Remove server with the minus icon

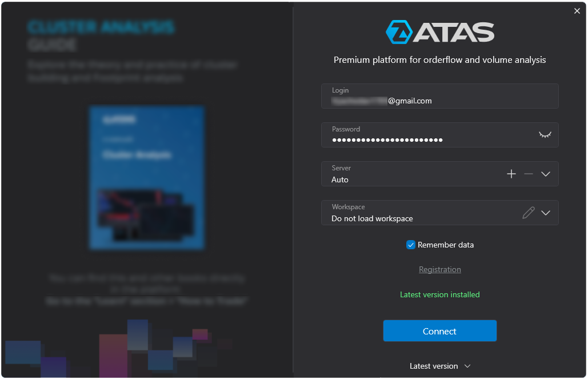coord(529,174)
